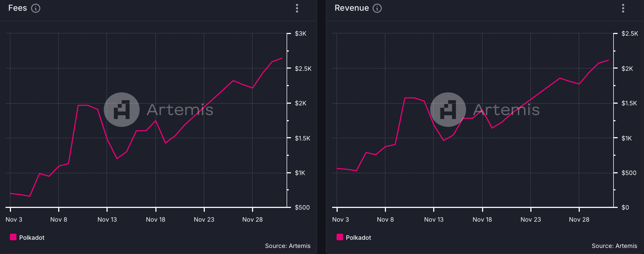Toggle Polkadot legend swatch in Revenue chart

click(340, 237)
